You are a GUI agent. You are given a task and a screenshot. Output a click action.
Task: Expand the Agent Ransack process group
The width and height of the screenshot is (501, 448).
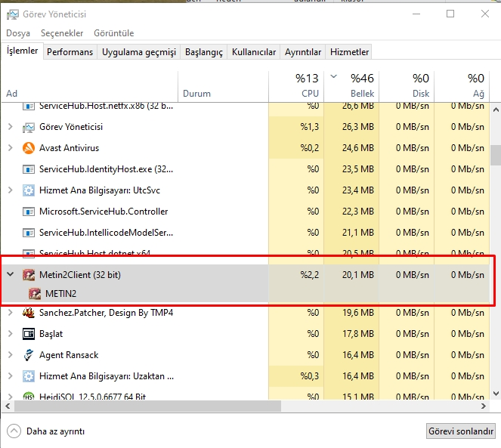coord(11,354)
